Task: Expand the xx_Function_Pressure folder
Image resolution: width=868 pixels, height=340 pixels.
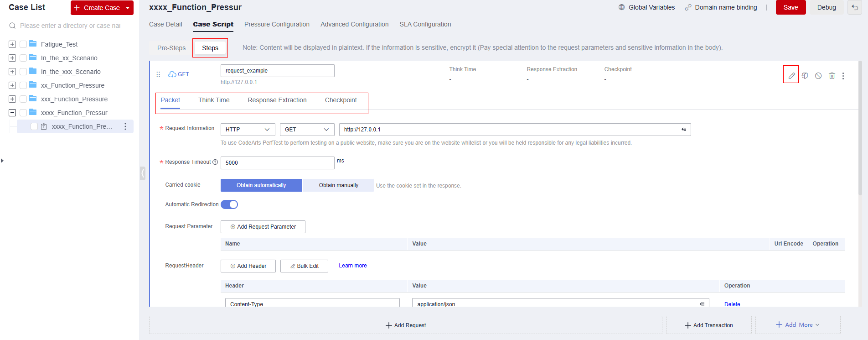Action: [12, 85]
